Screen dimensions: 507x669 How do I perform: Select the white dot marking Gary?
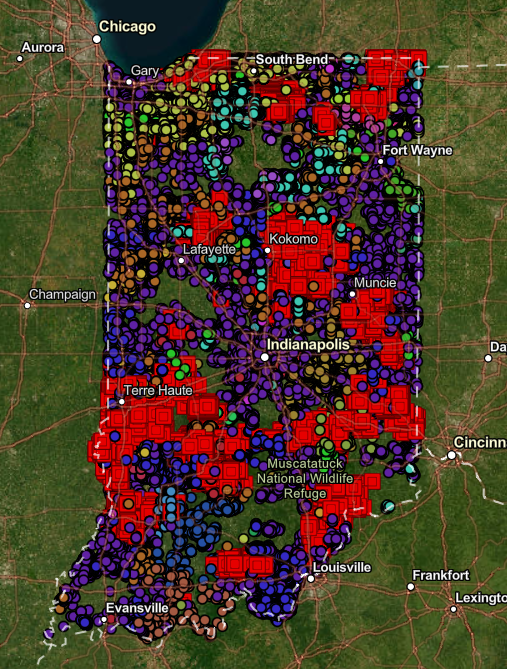pos(129,82)
